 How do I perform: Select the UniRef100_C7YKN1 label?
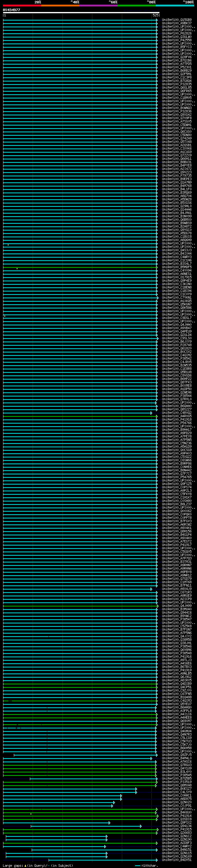pos(177,297)
